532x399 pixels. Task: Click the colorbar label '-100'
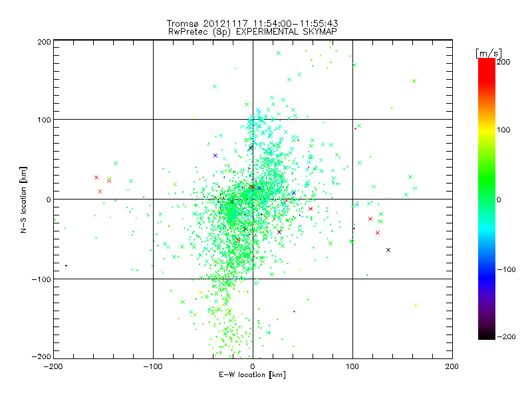[506, 269]
